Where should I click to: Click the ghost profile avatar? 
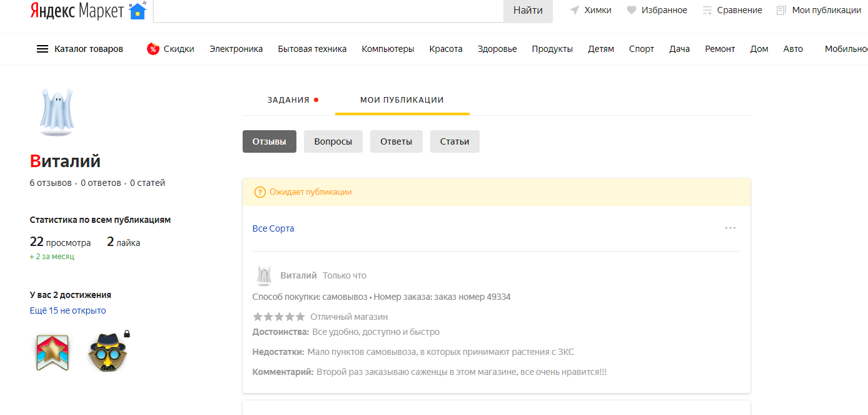[x=57, y=112]
